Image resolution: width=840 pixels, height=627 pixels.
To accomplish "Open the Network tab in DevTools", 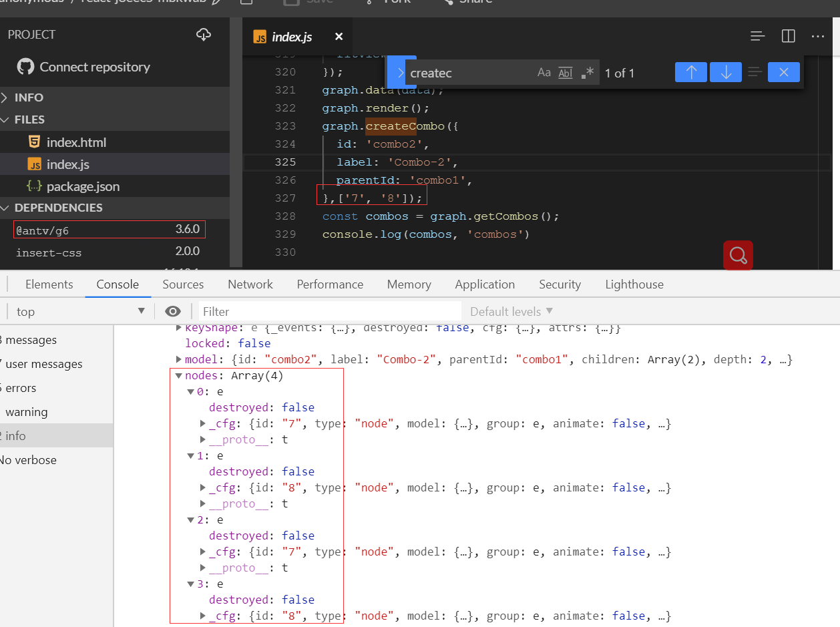I will tap(250, 284).
